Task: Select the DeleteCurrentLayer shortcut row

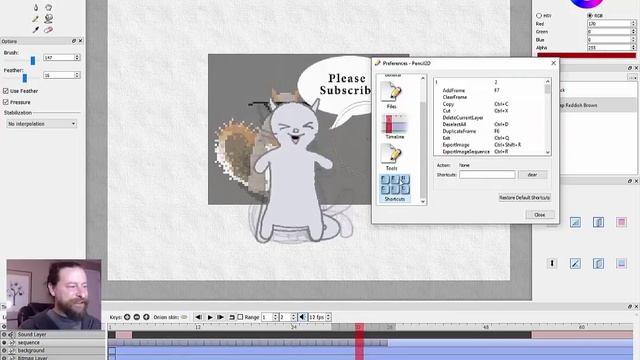Action: click(490, 118)
